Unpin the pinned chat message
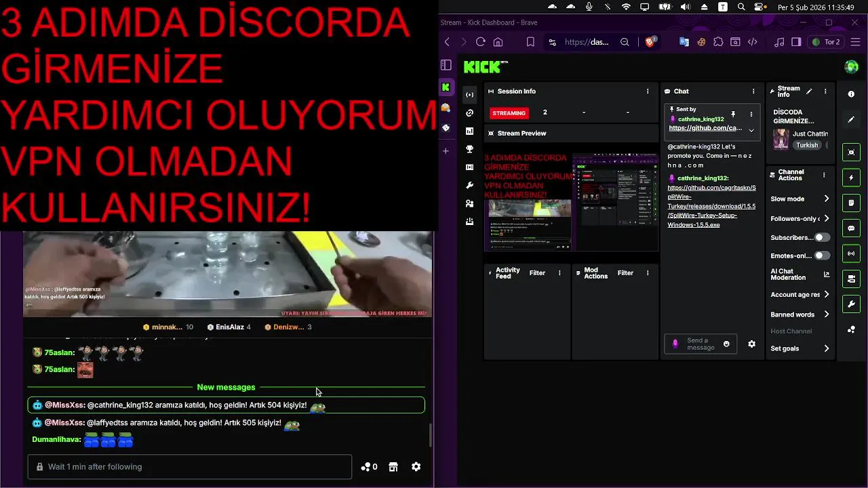 (733, 114)
